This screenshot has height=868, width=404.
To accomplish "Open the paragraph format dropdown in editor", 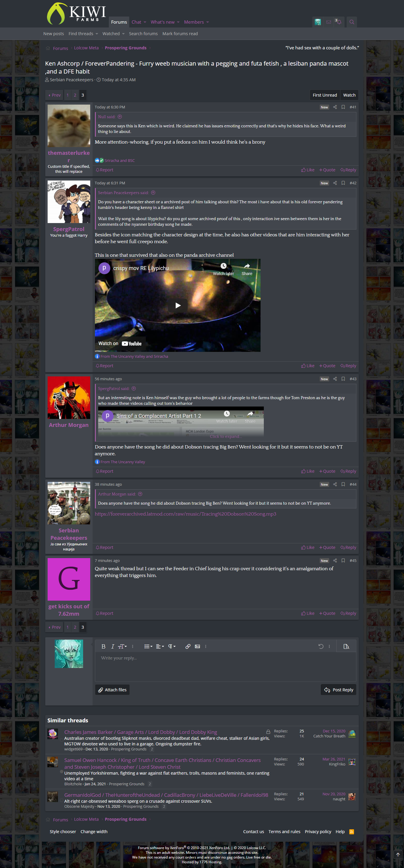I will 172,646.
